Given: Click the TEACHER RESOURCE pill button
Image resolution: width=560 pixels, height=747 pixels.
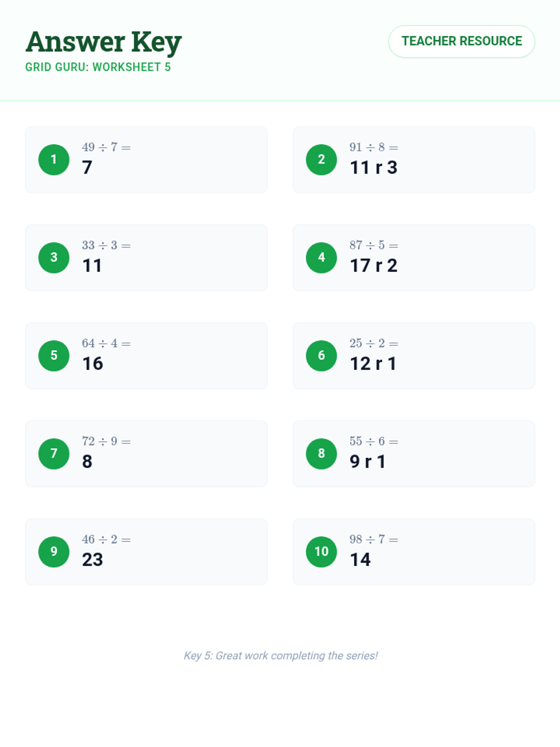Looking at the screenshot, I should click(x=462, y=42).
